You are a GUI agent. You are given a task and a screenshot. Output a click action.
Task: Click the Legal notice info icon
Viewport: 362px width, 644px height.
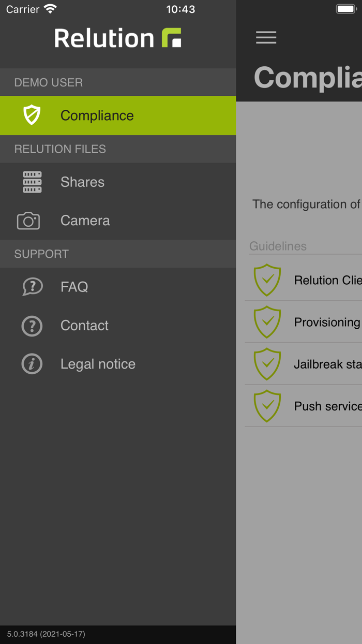click(x=32, y=364)
